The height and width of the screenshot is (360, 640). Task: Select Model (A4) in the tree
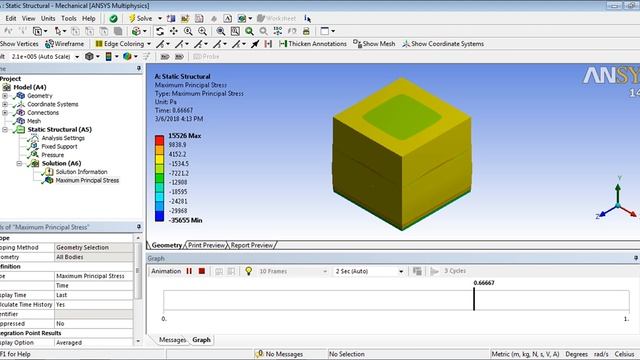tap(29, 87)
